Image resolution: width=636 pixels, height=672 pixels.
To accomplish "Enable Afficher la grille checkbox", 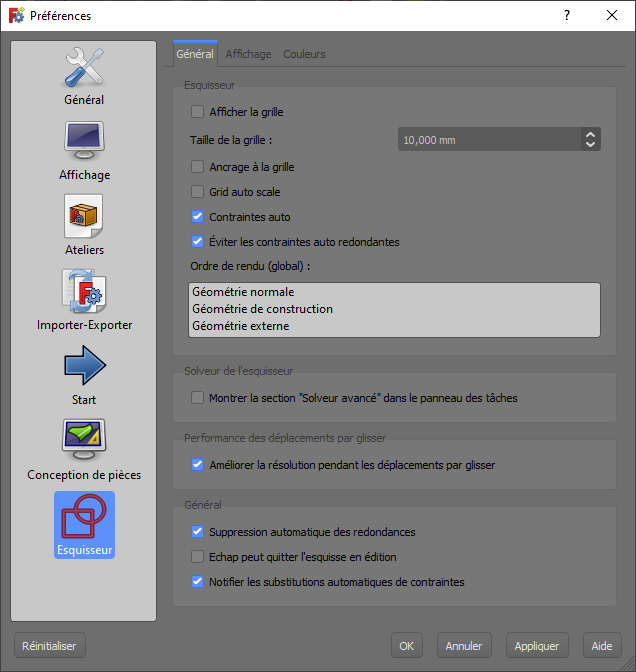I will click(197, 112).
